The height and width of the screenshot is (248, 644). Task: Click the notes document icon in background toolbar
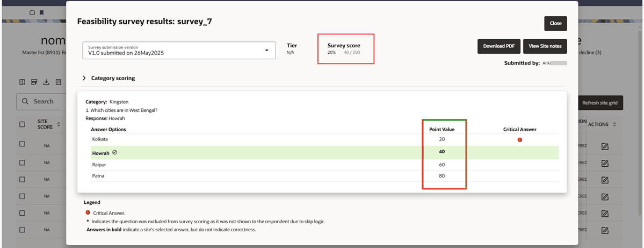59,82
